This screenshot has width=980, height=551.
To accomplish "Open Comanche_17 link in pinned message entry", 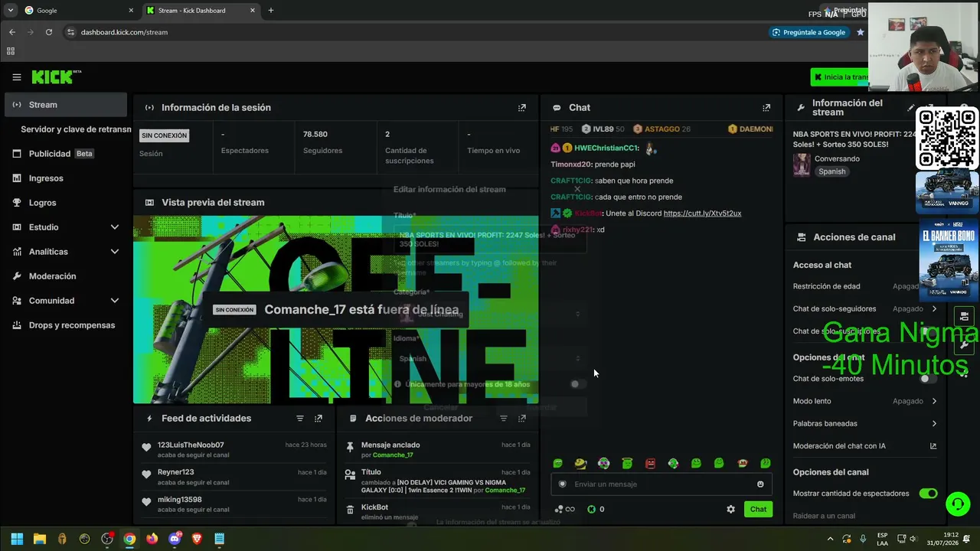I will [393, 455].
